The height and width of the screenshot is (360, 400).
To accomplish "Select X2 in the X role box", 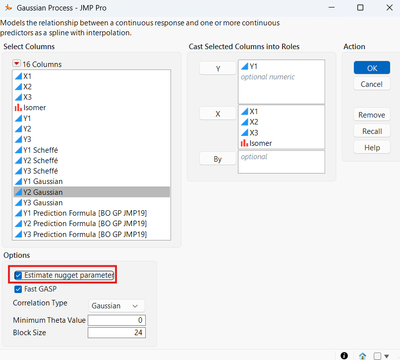I will (x=281, y=122).
